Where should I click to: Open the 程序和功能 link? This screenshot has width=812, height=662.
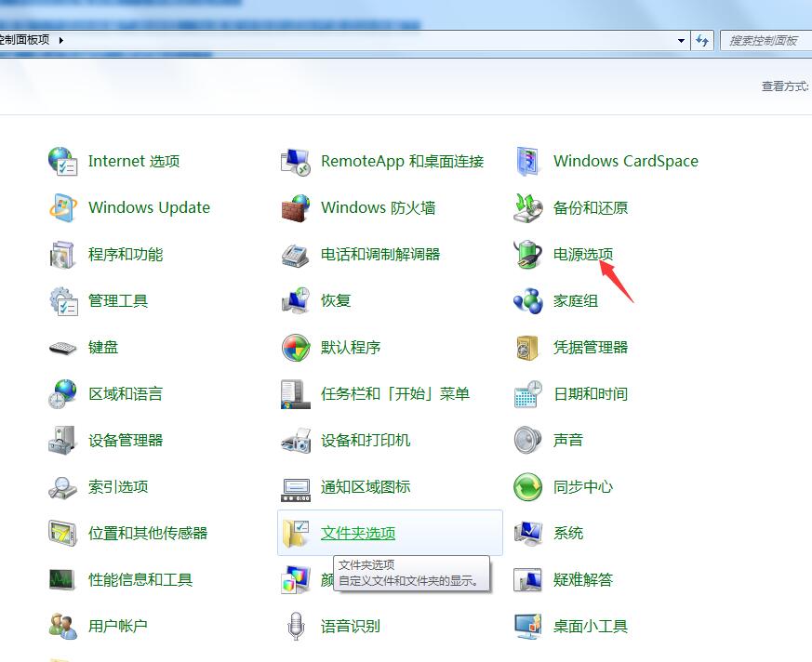pyautogui.click(x=126, y=254)
